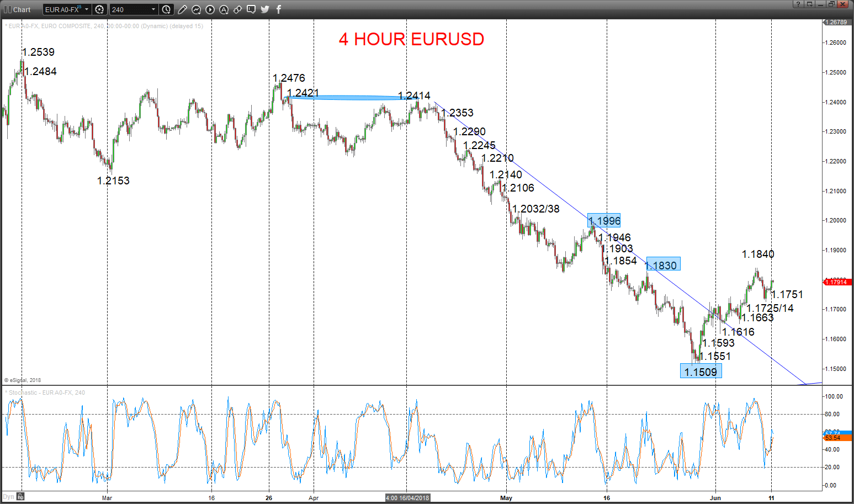Image resolution: width=854 pixels, height=504 pixels.
Task: Click the 4:00 16/04/2018 cursor time marker
Action: point(407,498)
